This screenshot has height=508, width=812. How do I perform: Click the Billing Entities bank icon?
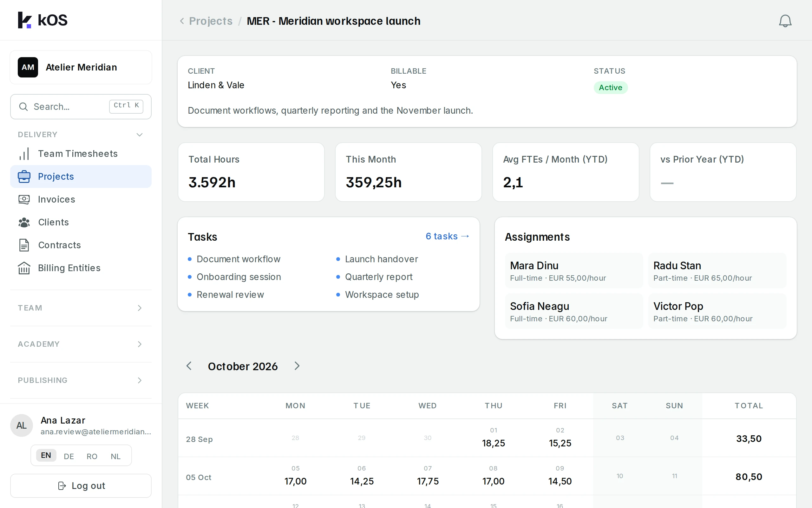(x=24, y=268)
